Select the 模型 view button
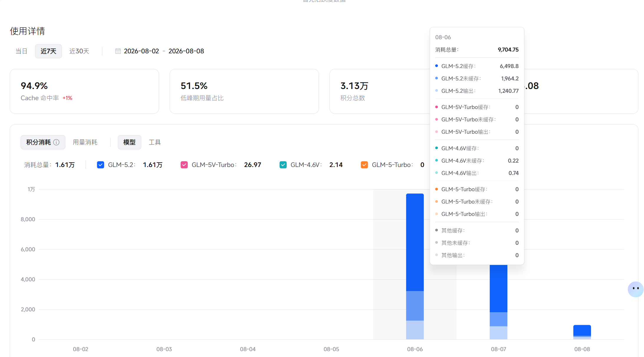Viewport: 644px width, 357px height. pos(129,142)
